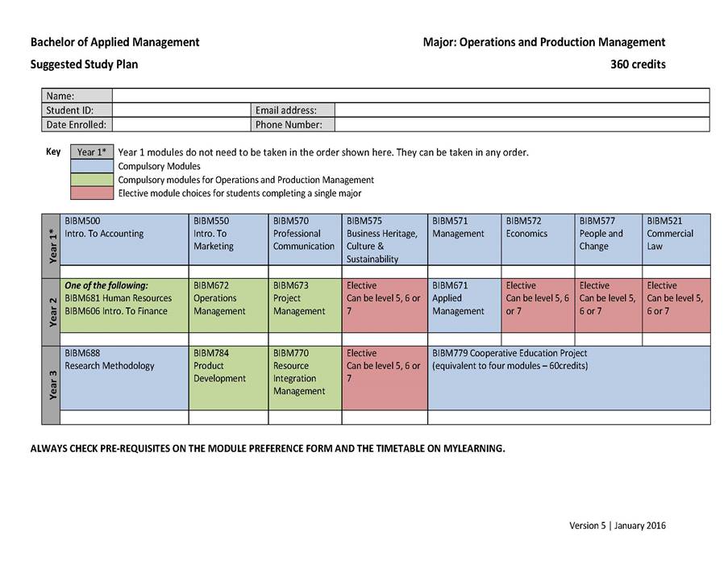Click the Phone Number entry field
Viewport: 728px width, 565px height.
(x=521, y=125)
